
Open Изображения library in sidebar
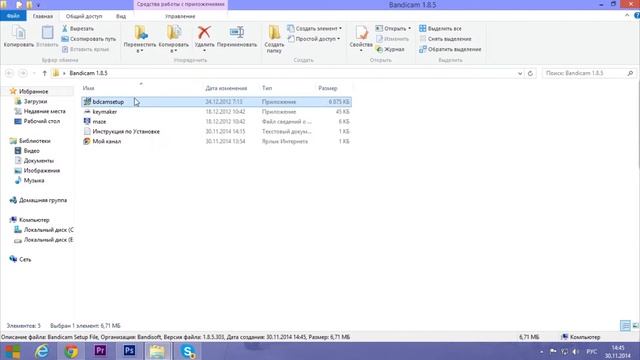click(x=37, y=171)
